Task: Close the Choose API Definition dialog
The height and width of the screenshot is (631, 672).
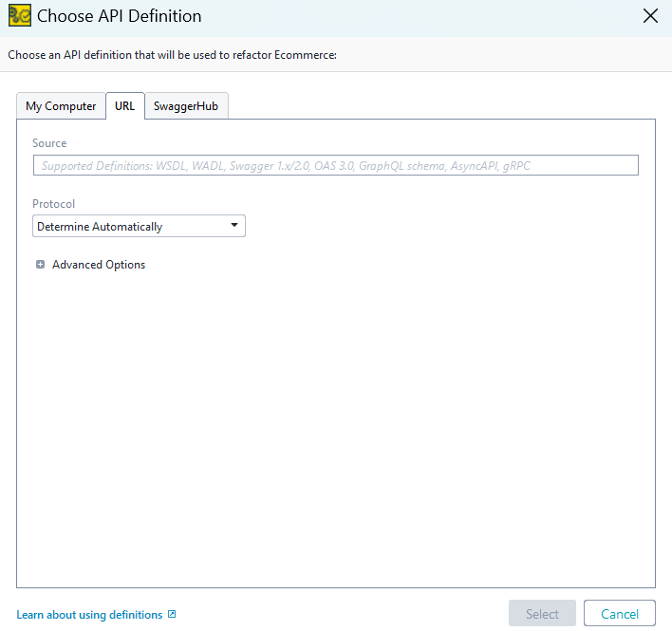Action: click(650, 16)
